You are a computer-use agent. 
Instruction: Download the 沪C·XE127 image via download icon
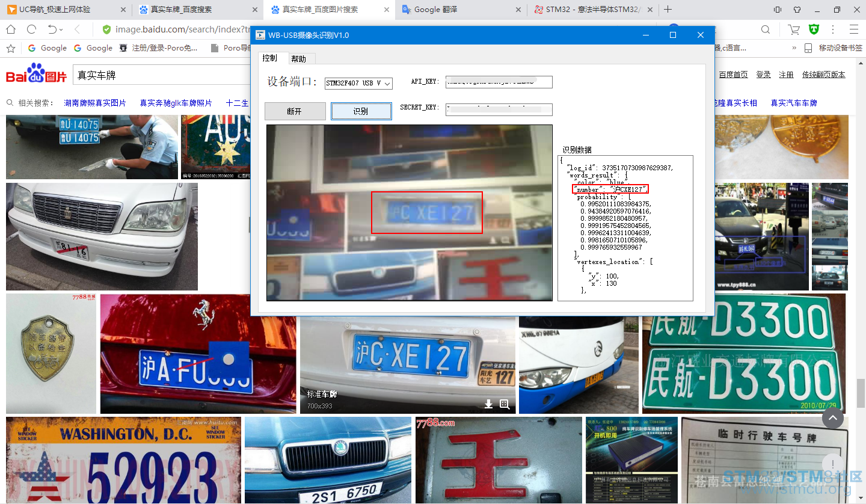click(x=489, y=404)
